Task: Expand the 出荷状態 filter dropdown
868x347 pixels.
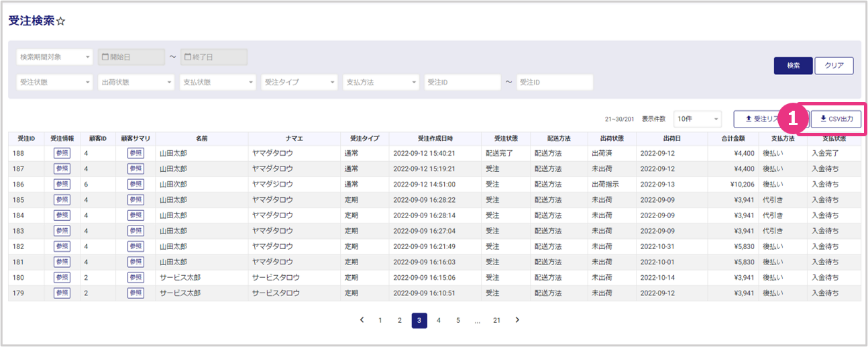Action: [136, 82]
